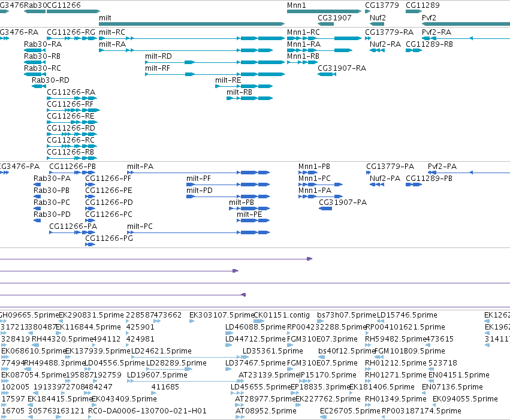
Task: Select the CG11266-RE transcript label
Action: point(71,116)
